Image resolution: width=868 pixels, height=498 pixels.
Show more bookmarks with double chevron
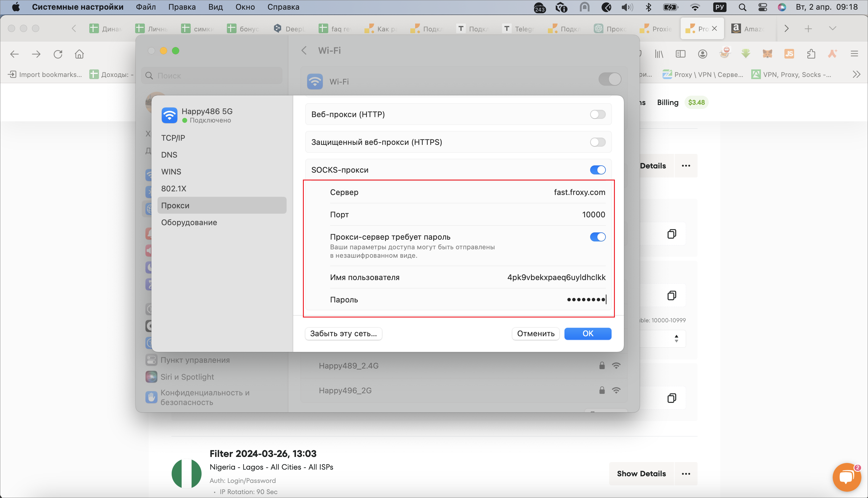[x=856, y=75]
